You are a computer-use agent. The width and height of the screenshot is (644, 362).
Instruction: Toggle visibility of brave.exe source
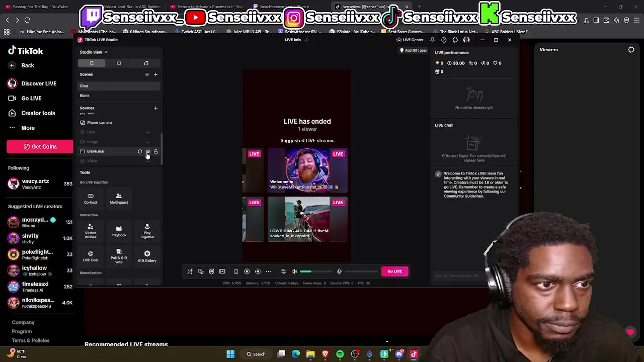(147, 151)
